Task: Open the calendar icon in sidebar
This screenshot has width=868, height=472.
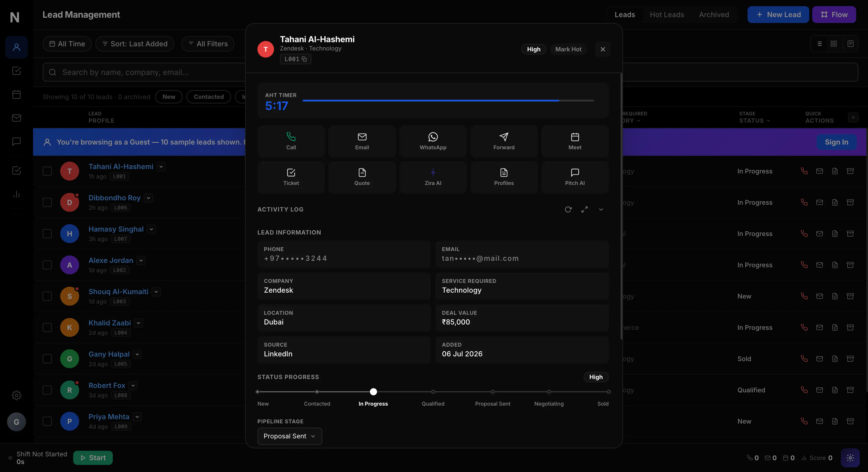Action: (17, 95)
